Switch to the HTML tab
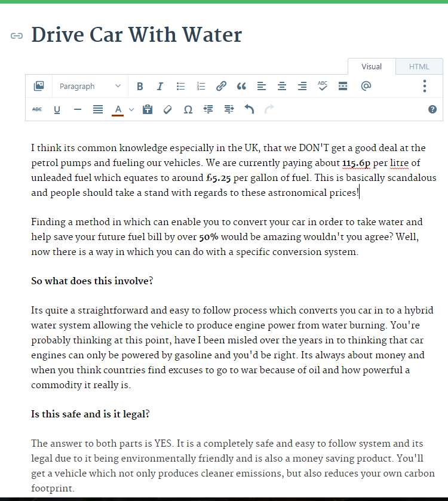This screenshot has height=501, width=448. (419, 66)
